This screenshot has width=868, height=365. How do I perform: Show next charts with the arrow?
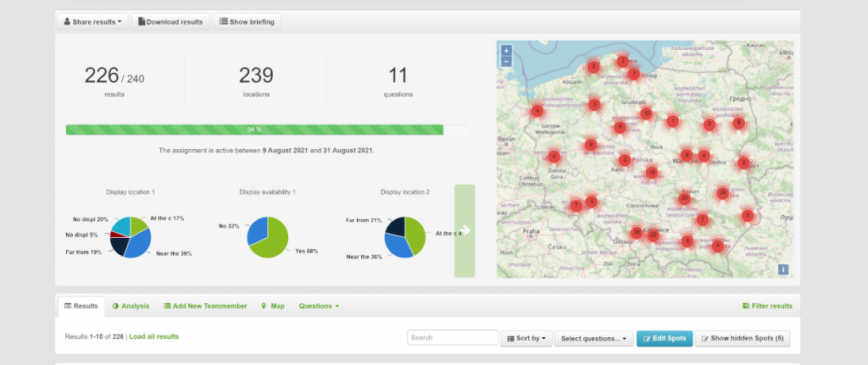465,230
